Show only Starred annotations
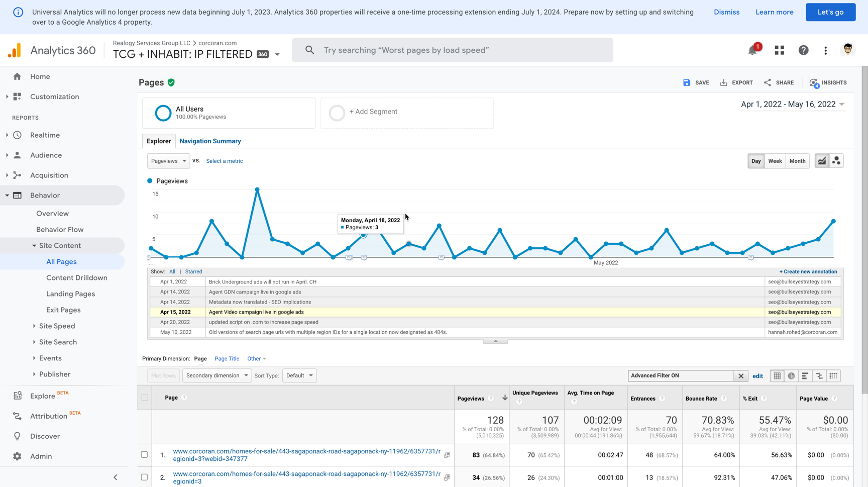 (193, 271)
